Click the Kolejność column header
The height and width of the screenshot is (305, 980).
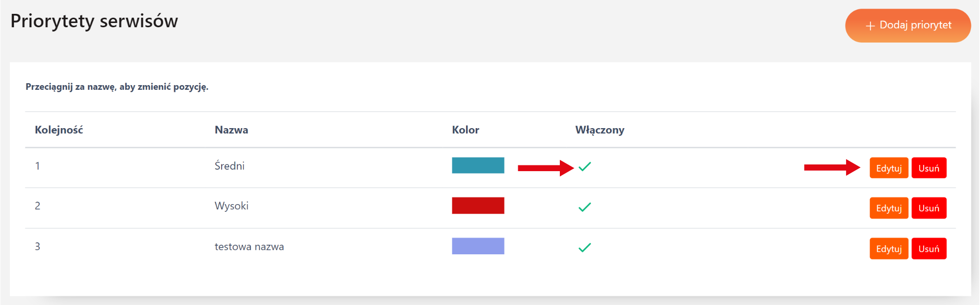coord(59,130)
